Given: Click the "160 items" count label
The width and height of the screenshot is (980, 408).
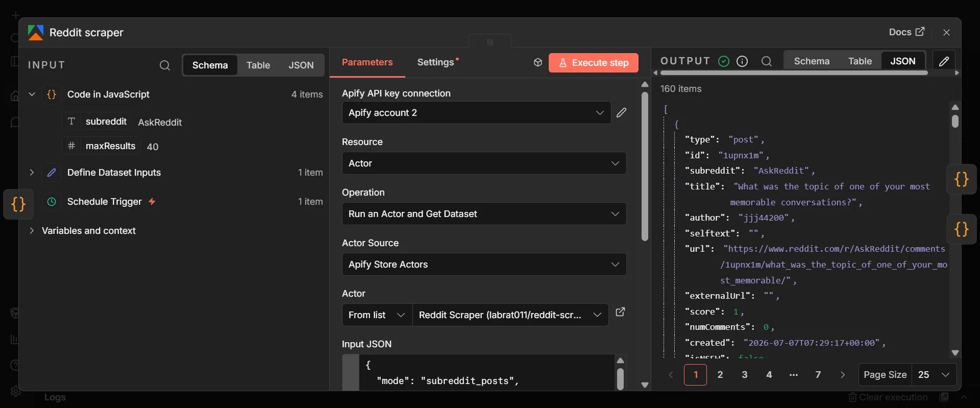Looking at the screenshot, I should pos(681,89).
